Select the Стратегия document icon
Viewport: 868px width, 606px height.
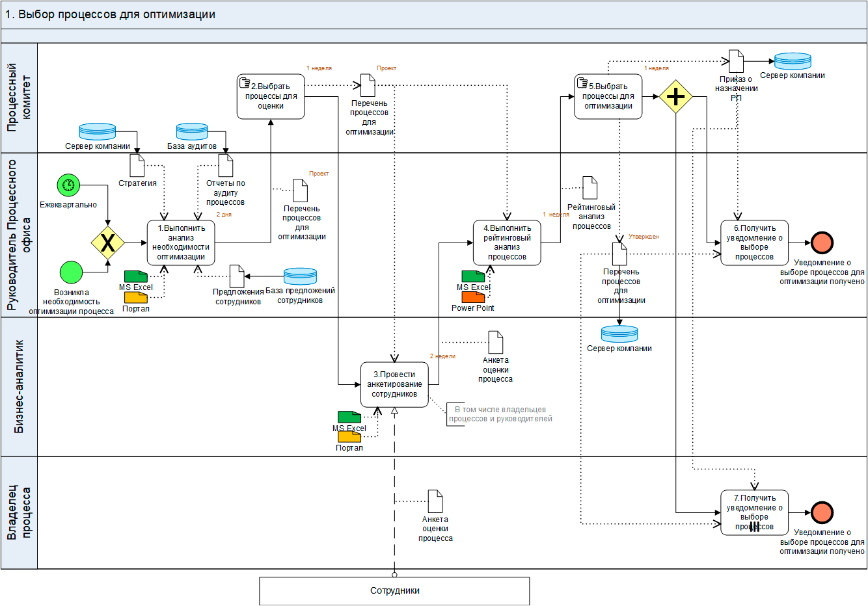point(137,166)
